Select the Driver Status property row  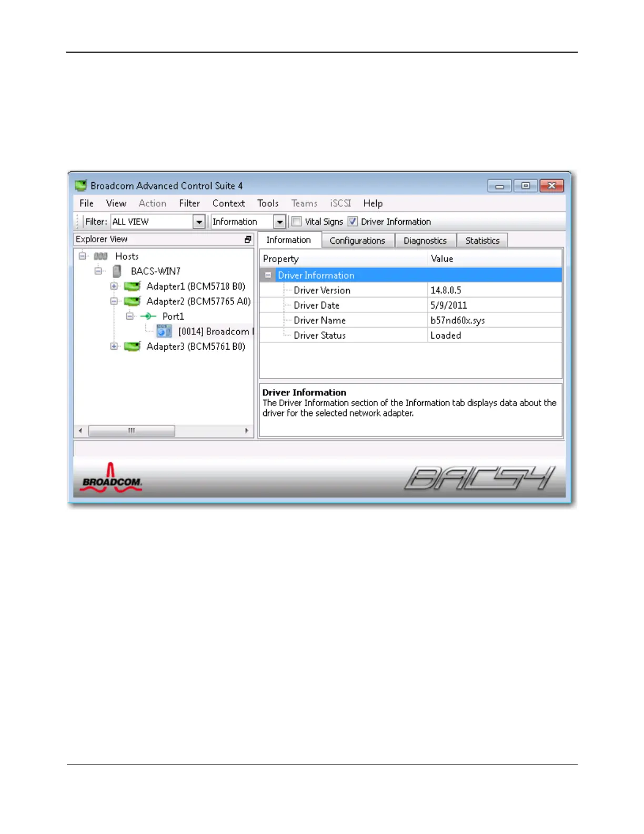pyautogui.click(x=410, y=335)
